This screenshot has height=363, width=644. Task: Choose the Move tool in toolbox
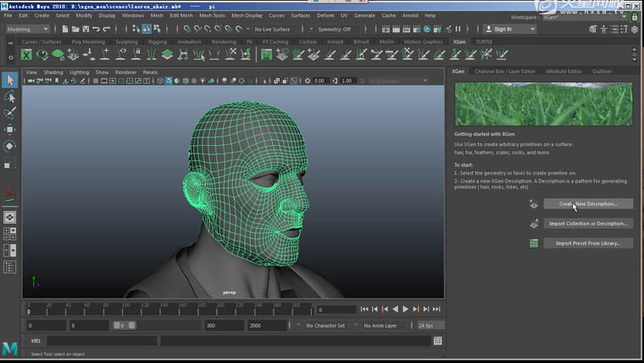pos(10,129)
